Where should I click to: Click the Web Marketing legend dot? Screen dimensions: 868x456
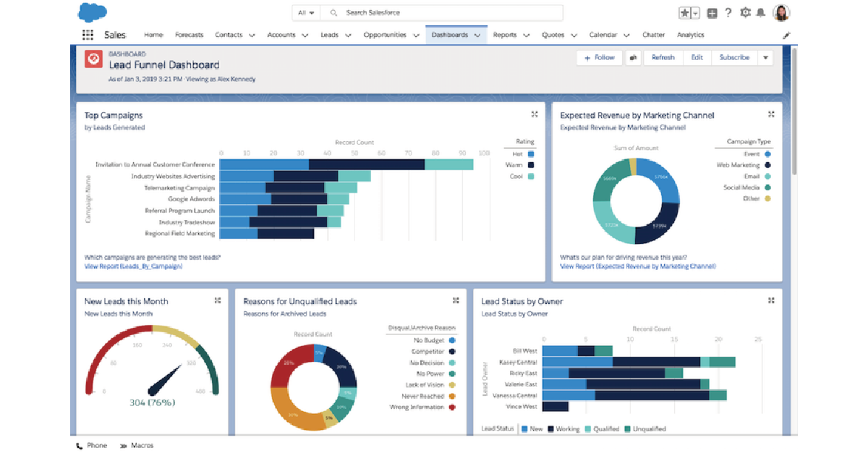tap(767, 165)
